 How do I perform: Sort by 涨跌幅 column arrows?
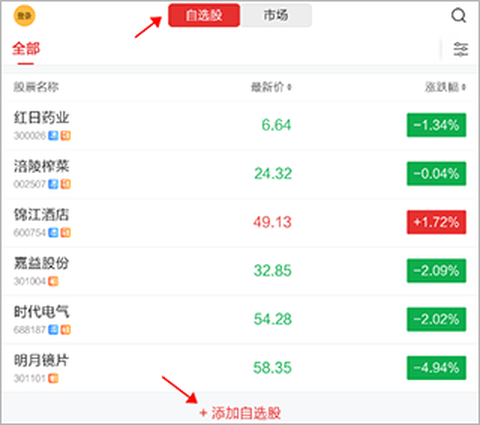point(463,87)
